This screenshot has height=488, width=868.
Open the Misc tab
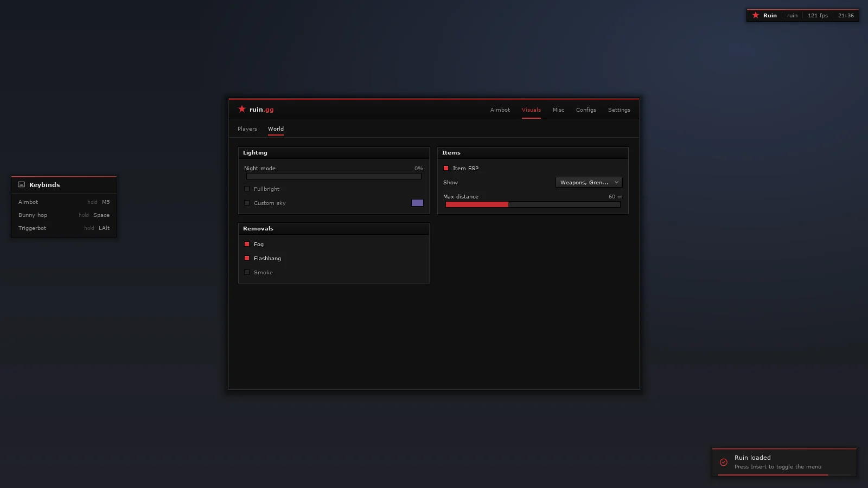558,110
